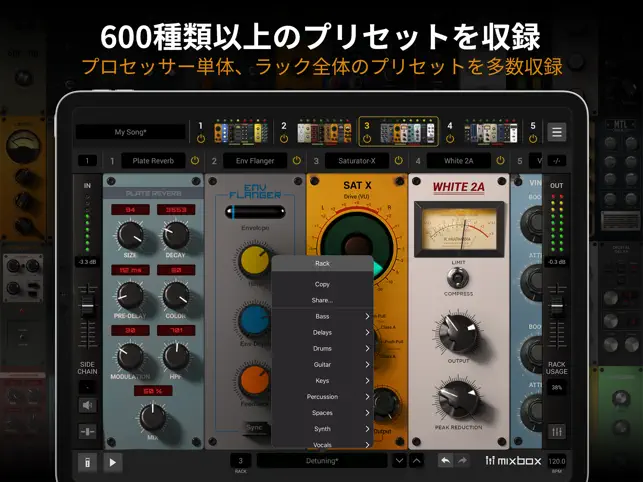The image size is (643, 482).
Task: Click the White 2A OUTPUT knob
Action: tap(458, 334)
